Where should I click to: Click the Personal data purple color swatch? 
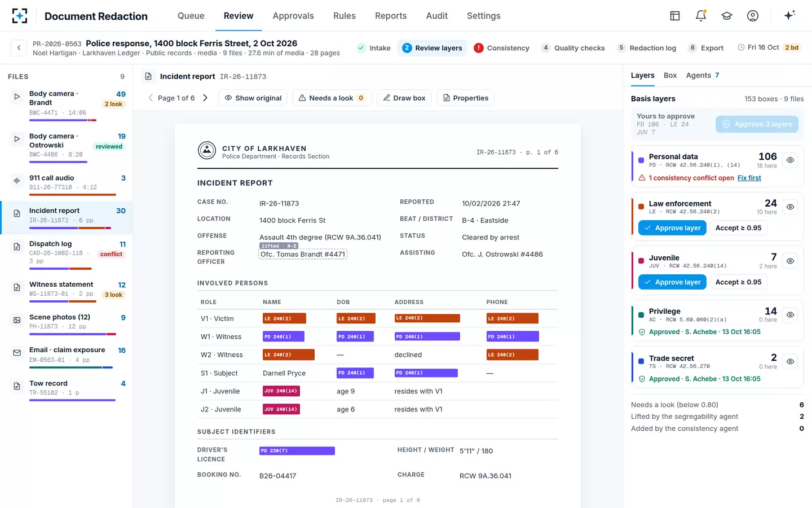click(641, 160)
